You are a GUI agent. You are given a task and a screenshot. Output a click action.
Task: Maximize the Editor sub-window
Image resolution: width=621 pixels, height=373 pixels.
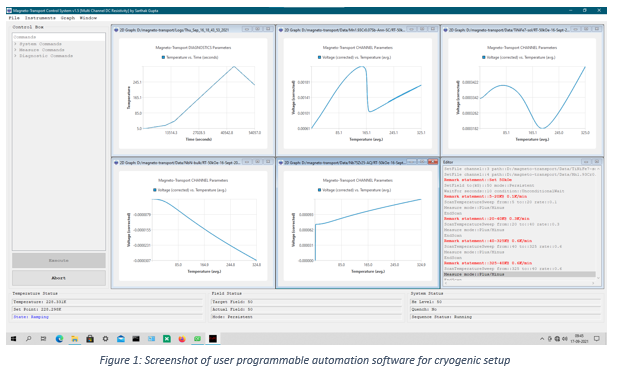(596, 162)
